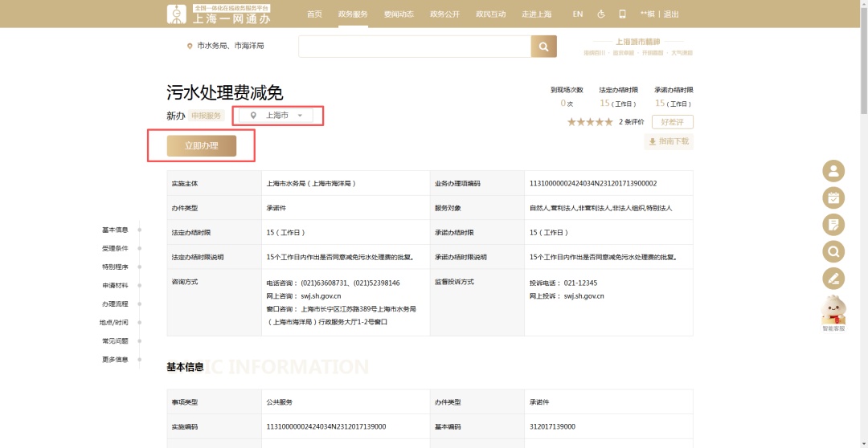868x448 pixels.
Task: Click the 指南下载 download button
Action: [669, 141]
